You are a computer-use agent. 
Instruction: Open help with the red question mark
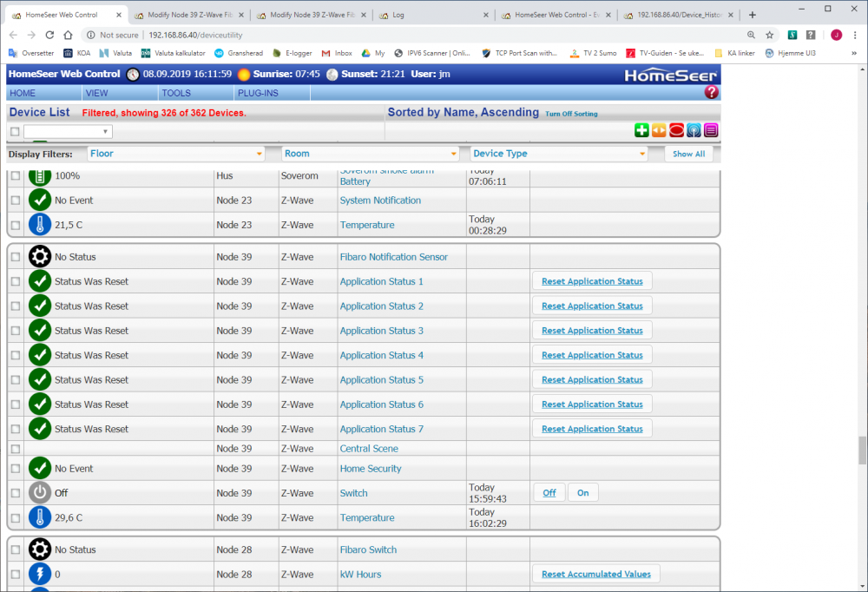point(711,92)
